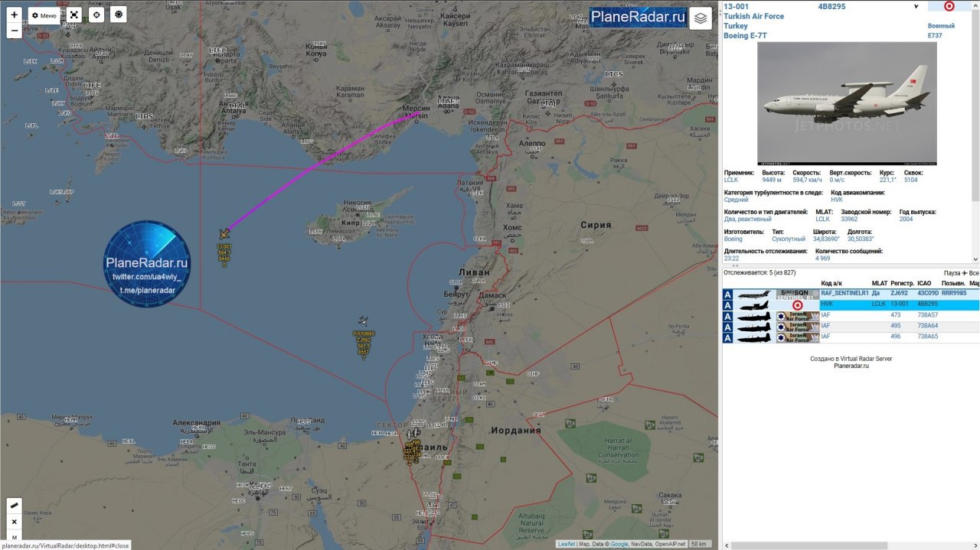Clear the measurement with X button
Viewport: 980px width, 550px height.
[15, 522]
